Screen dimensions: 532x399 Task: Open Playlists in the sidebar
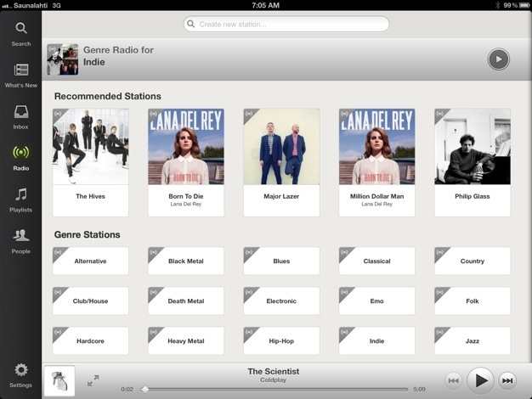[x=21, y=200]
